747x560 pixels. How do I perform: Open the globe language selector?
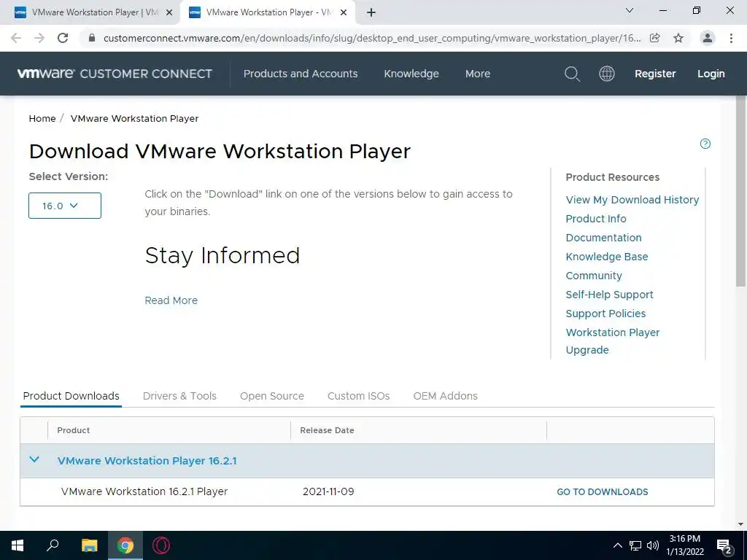pyautogui.click(x=606, y=74)
